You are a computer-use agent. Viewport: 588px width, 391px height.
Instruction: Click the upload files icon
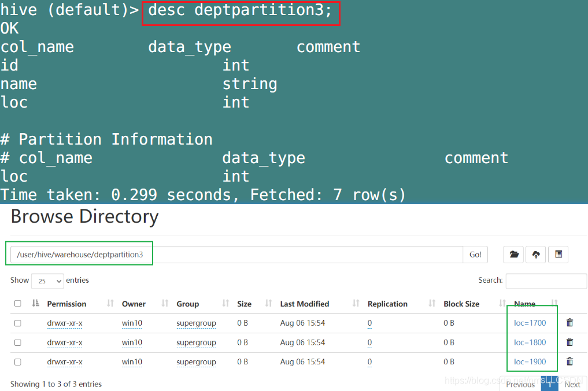coord(536,254)
